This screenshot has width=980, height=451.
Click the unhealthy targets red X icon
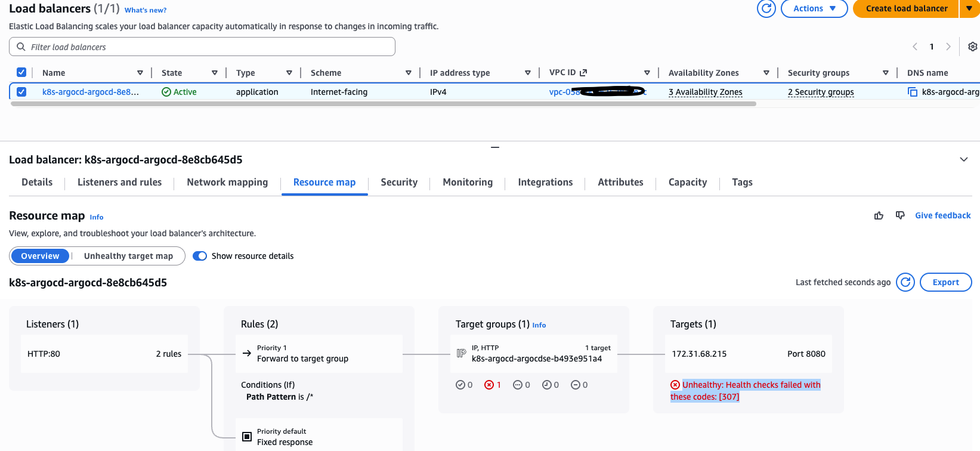(x=489, y=385)
